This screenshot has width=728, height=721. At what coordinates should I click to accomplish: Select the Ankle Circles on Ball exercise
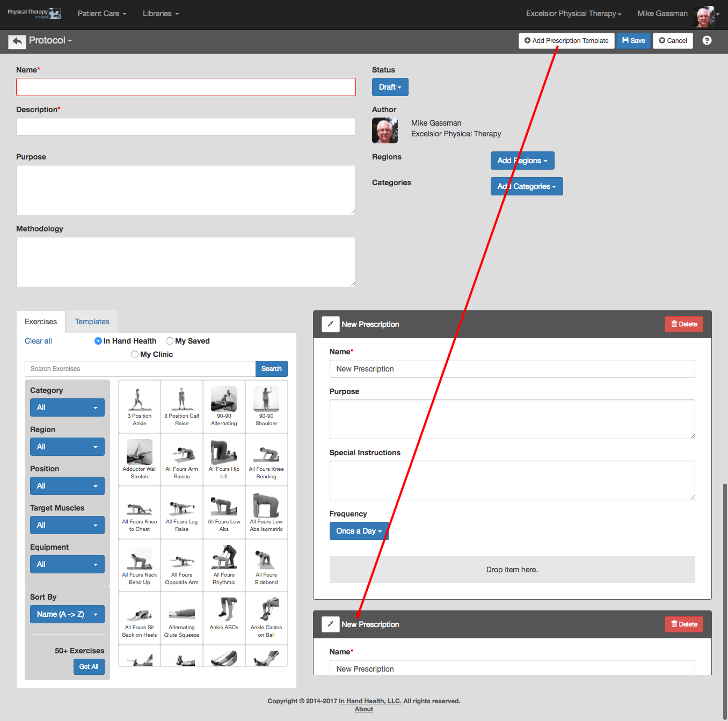pyautogui.click(x=266, y=618)
